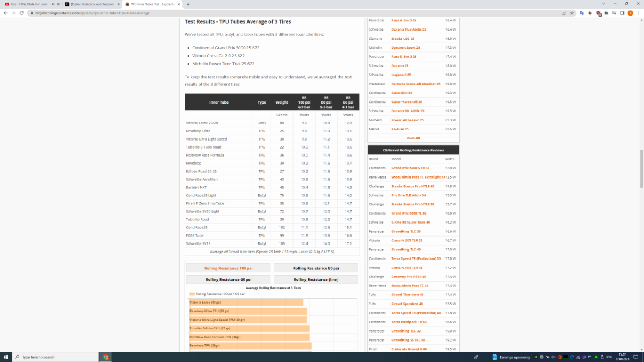Go forward in browser history
This screenshot has width=644, height=362.
pos(13,13)
